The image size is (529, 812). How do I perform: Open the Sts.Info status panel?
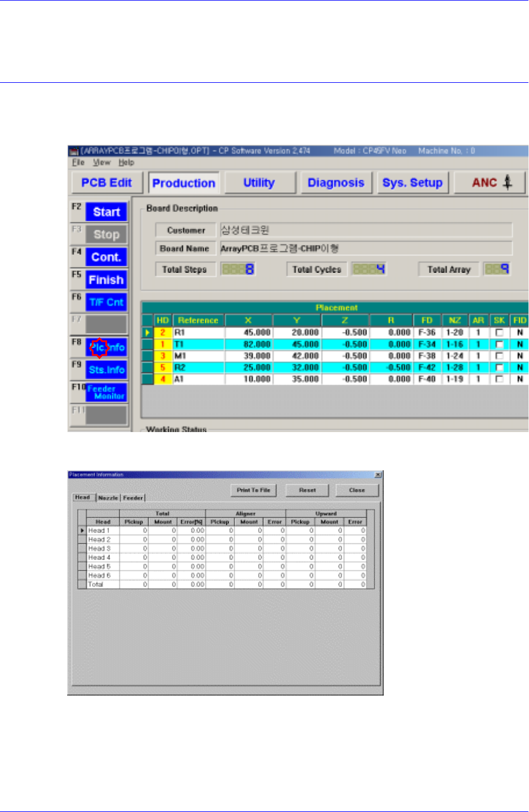pyautogui.click(x=106, y=370)
